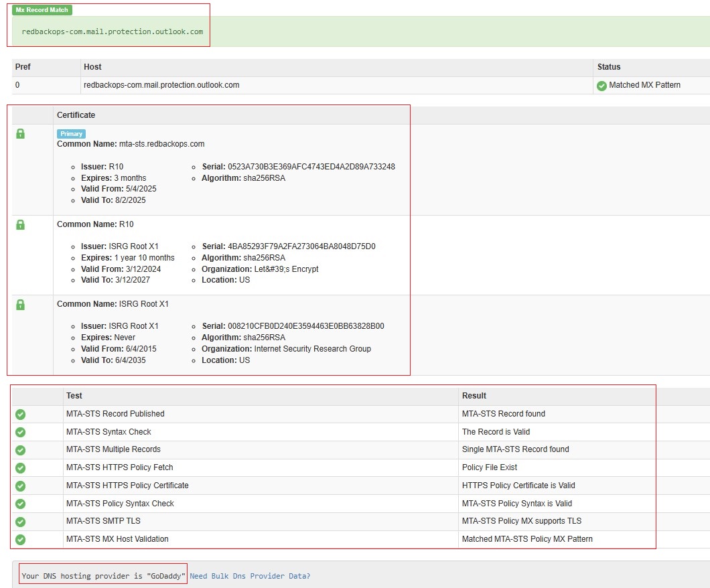This screenshot has width=710, height=588.
Task: Click the blue Primary certificate badge
Action: [71, 134]
